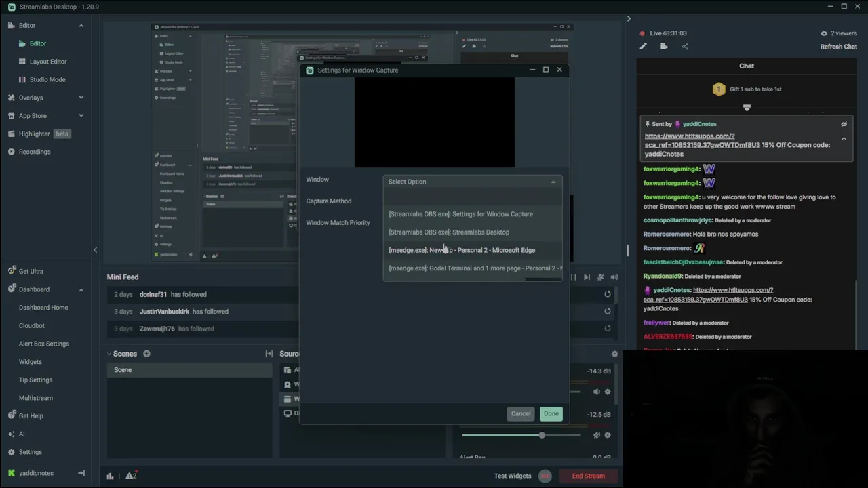
Task: Open Tip Settings page
Action: point(35,380)
